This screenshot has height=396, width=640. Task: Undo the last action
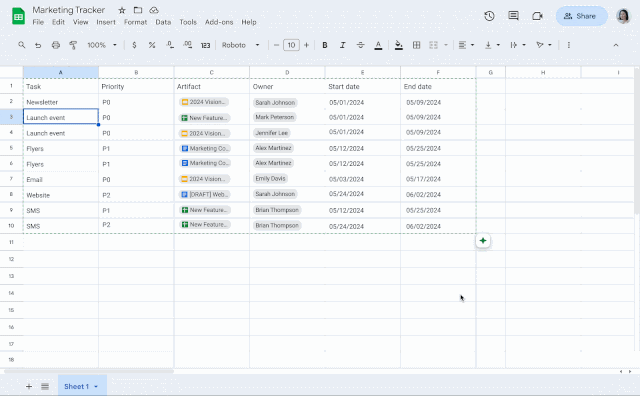point(38,45)
